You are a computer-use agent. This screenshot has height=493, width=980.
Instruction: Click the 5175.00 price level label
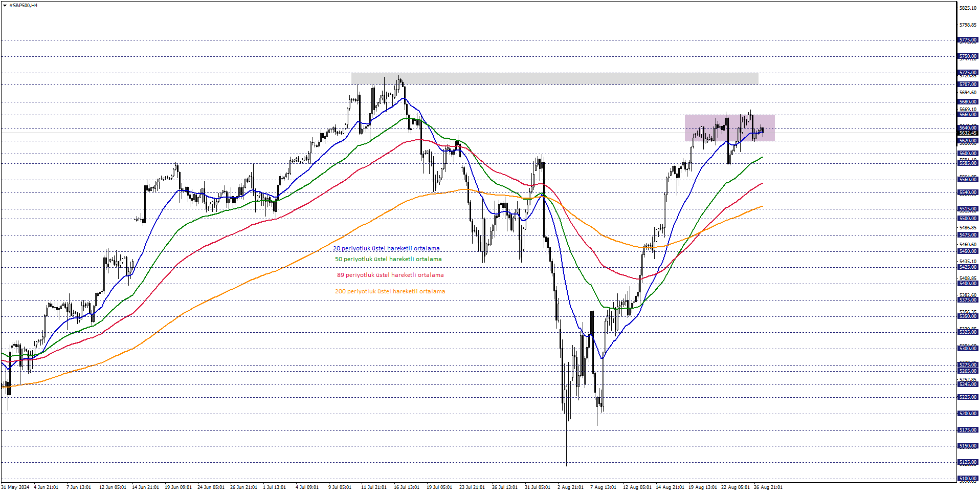[968, 430]
